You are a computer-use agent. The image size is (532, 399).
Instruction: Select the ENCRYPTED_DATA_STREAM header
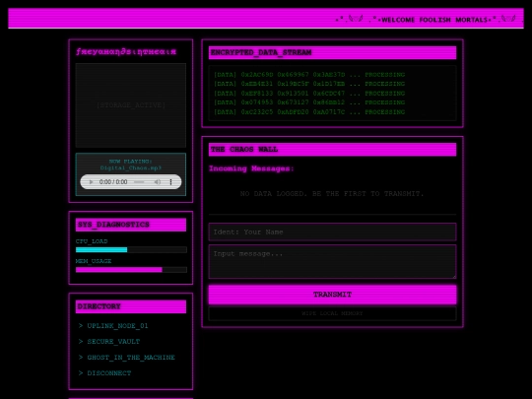[x=332, y=52]
